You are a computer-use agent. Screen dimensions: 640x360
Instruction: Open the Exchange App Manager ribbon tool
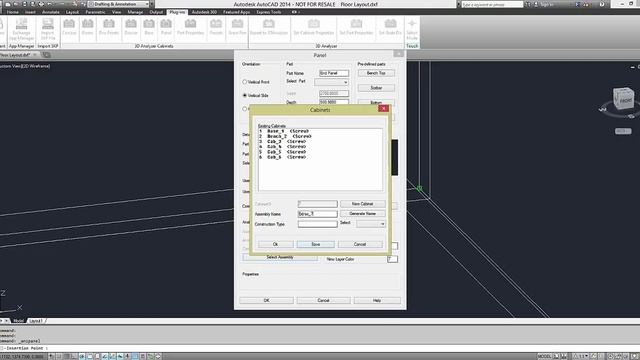point(21,29)
